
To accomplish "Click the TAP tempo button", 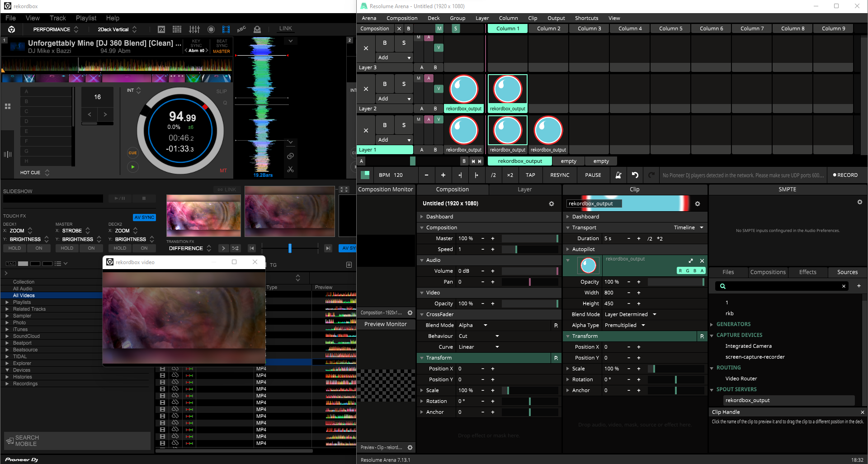I will pyautogui.click(x=530, y=175).
